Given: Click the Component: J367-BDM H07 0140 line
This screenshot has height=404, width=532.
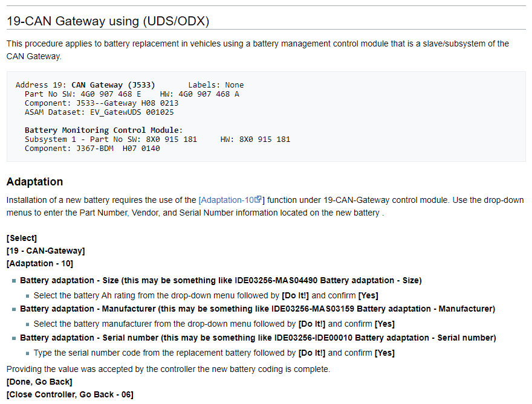Looking at the screenshot, I should pyautogui.click(x=92, y=149).
